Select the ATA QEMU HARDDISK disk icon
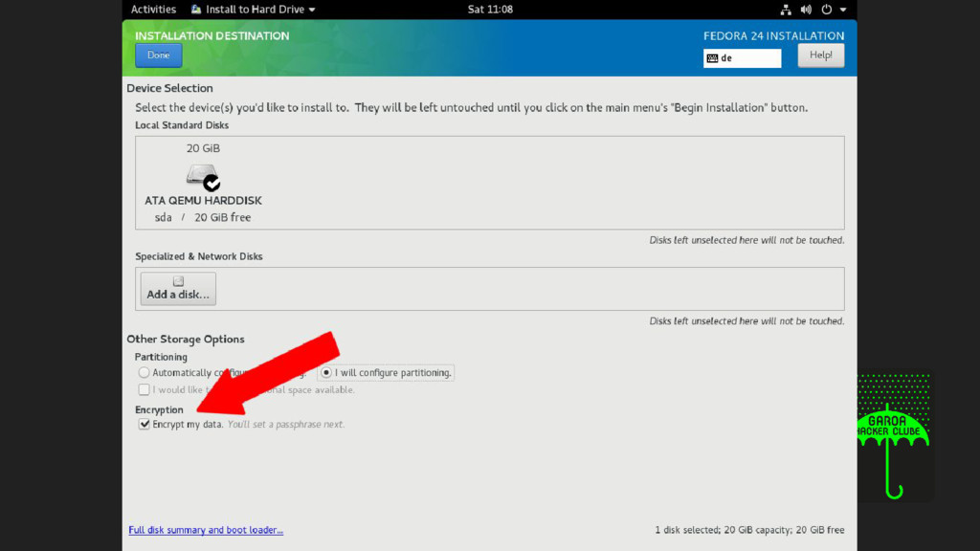This screenshot has width=980, height=551. (203, 177)
